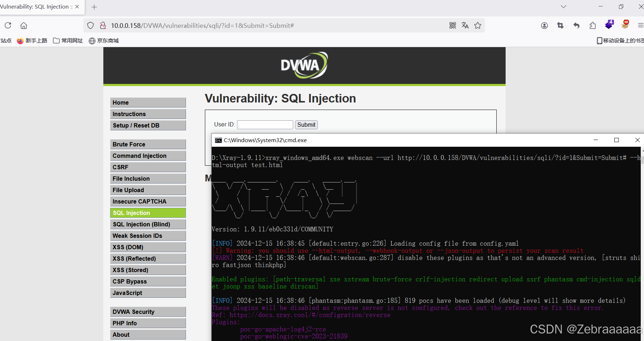The image size is (644, 341).
Task: Open the Brute Force vulnerability page
Action: click(148, 144)
